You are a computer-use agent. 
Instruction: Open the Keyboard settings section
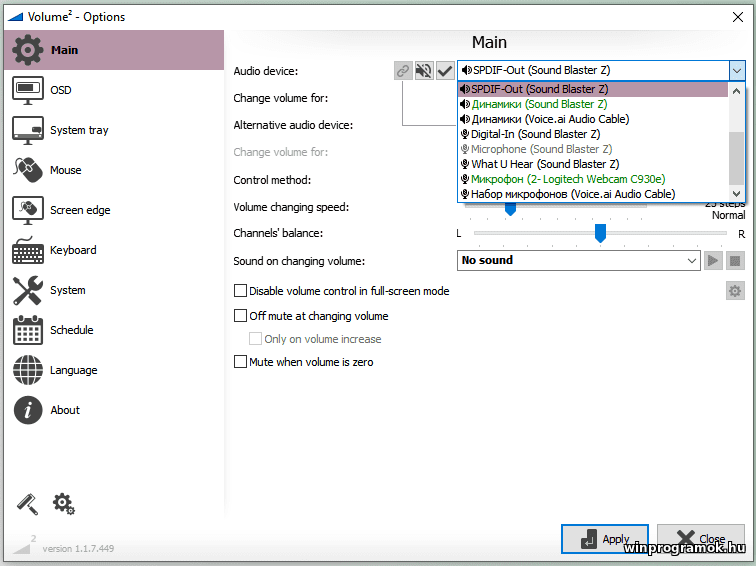73,250
